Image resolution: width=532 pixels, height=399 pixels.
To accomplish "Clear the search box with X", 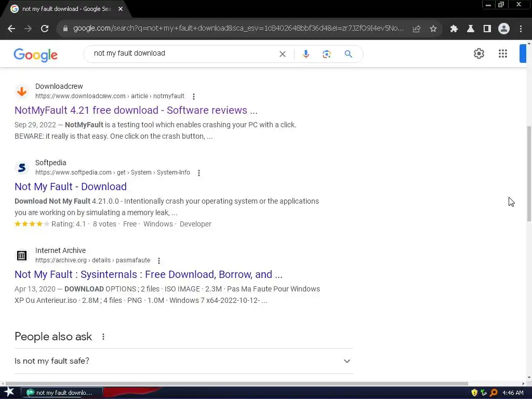I will click(282, 54).
